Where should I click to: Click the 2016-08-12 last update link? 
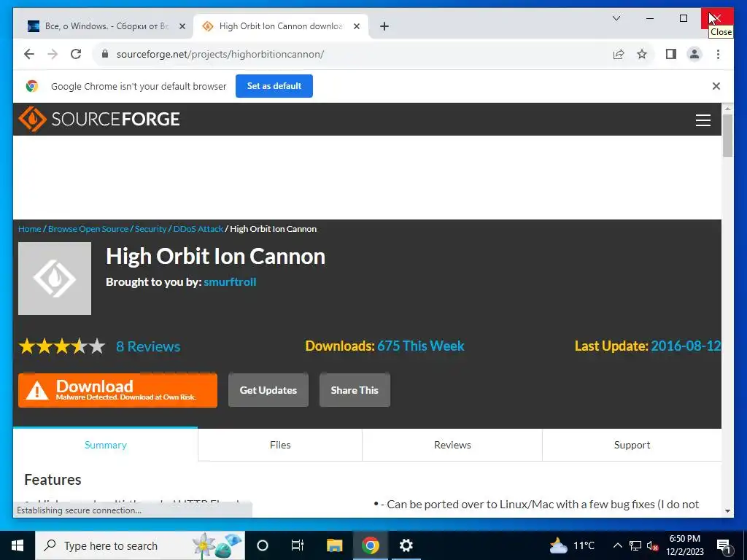coord(686,346)
